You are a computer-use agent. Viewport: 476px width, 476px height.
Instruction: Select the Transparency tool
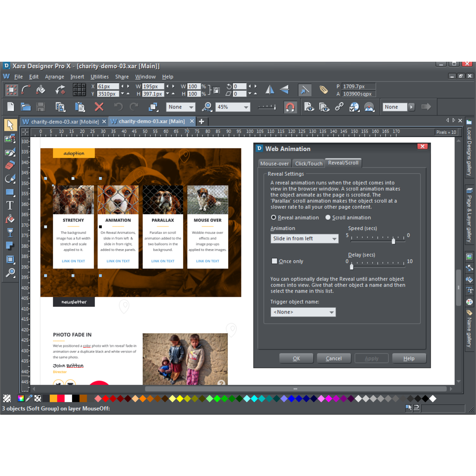pyautogui.click(x=10, y=232)
